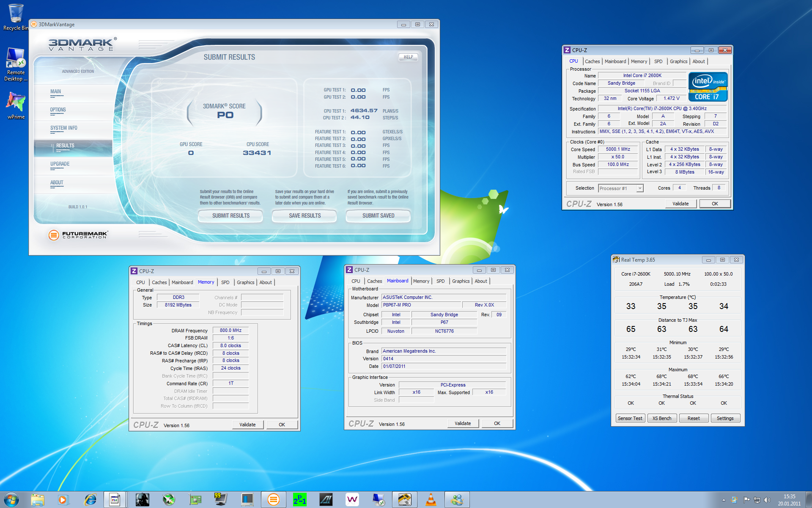812x508 pixels.
Task: Click CPU score value 33431
Action: (x=257, y=153)
